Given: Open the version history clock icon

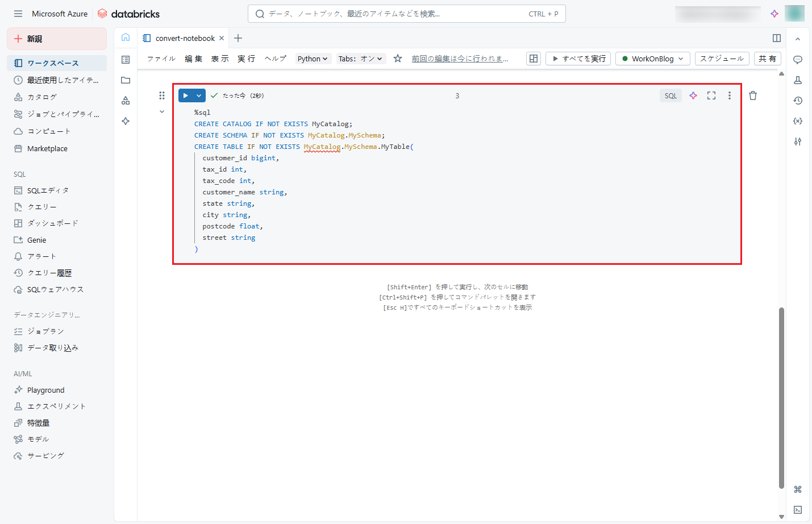Looking at the screenshot, I should (x=798, y=101).
